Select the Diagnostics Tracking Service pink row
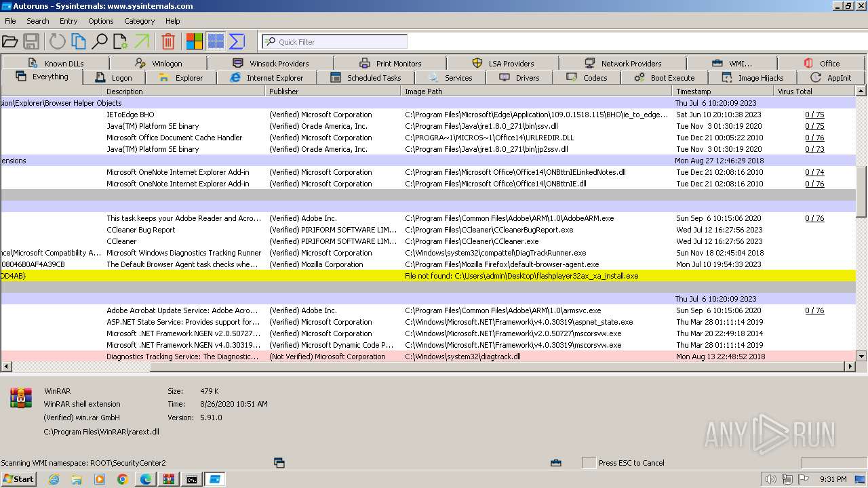This screenshot has height=488, width=868. pyautogui.click(x=429, y=357)
